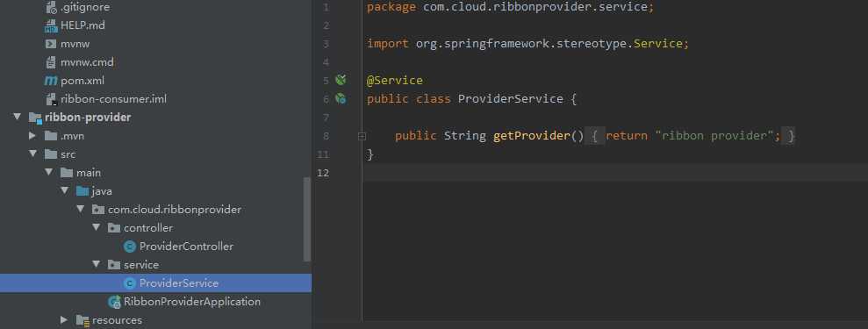
Task: Click the mvnw.cmd file icon
Action: click(x=51, y=62)
